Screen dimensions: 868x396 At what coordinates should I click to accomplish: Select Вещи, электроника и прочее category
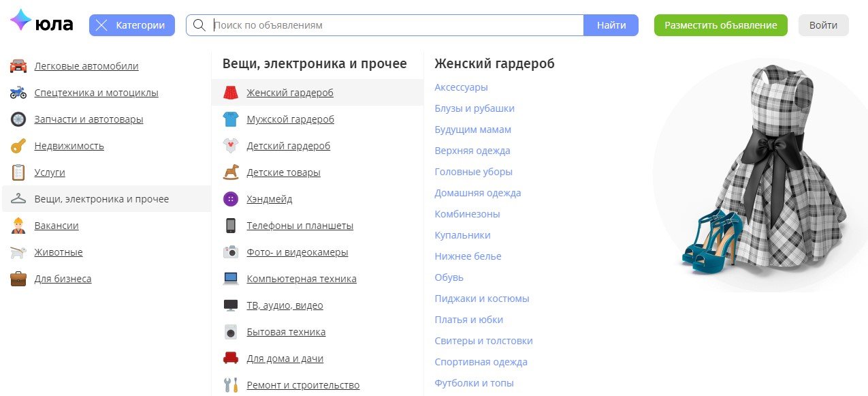(x=101, y=199)
